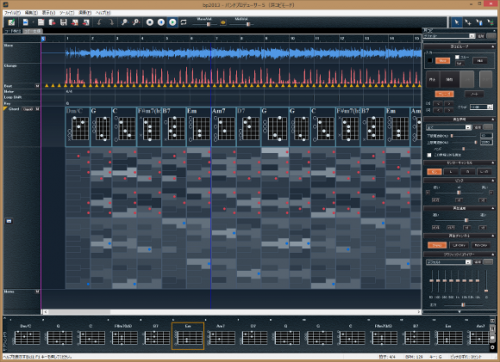Screen dimensions: 500x362
Task: Click the orange コード mode button
Action: [x=444, y=94]
